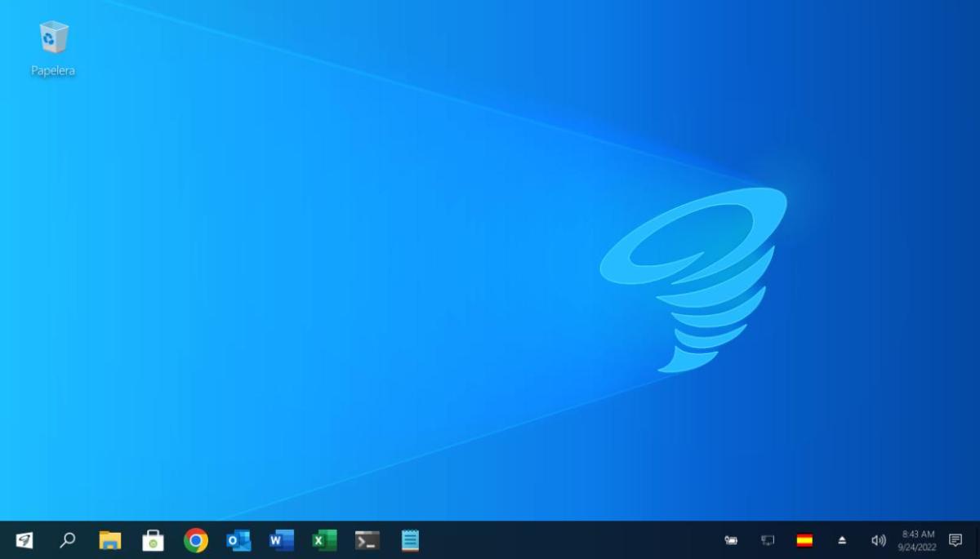This screenshot has width=980, height=559.
Task: Open the terminal command prompt icon
Action: pos(367,540)
